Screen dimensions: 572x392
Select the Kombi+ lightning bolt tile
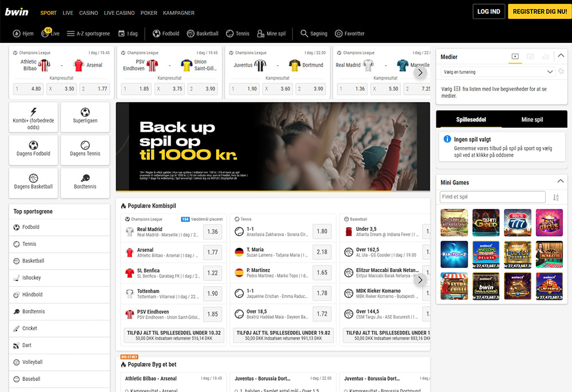(33, 112)
